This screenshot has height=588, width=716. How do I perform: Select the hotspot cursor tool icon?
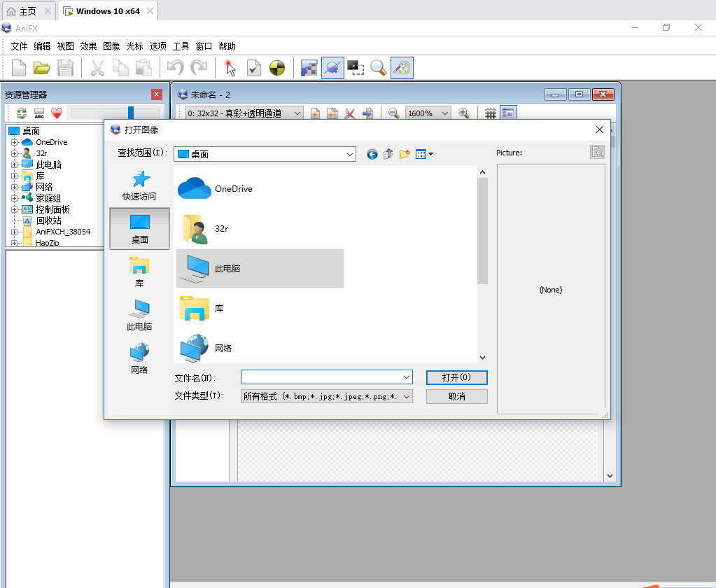point(230,68)
